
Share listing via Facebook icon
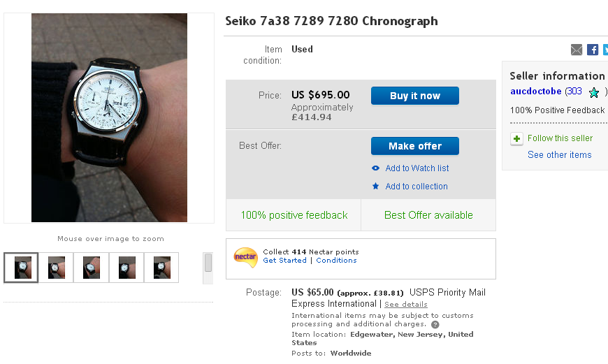point(593,50)
